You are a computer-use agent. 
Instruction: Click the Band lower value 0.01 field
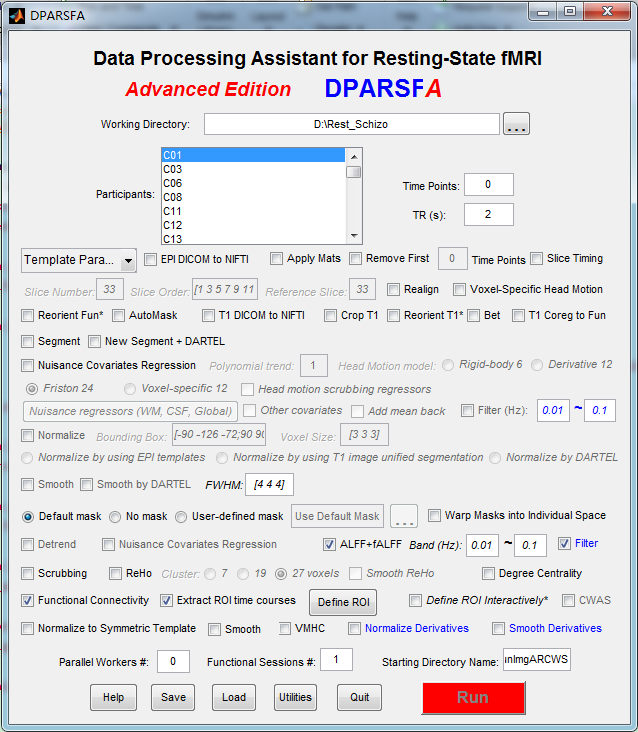click(x=482, y=545)
